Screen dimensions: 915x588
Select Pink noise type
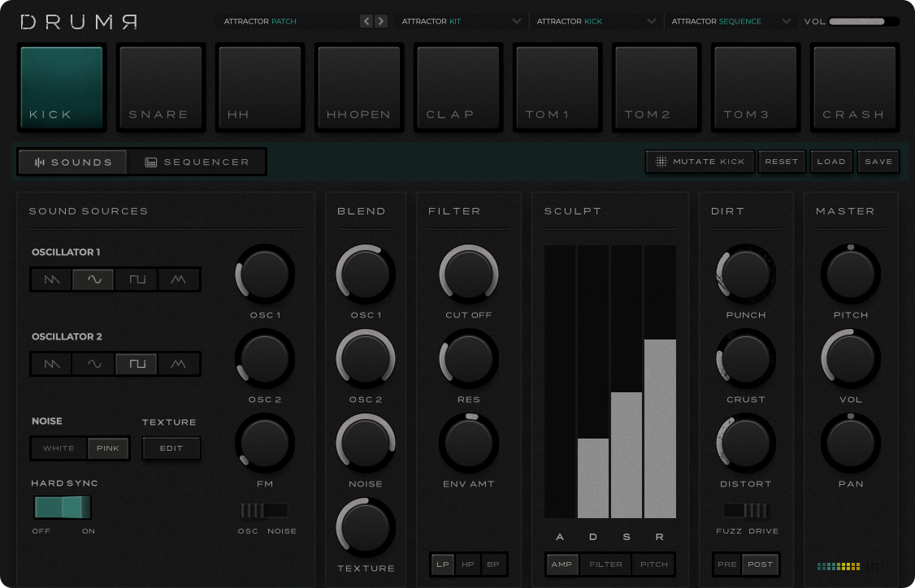tap(108, 448)
